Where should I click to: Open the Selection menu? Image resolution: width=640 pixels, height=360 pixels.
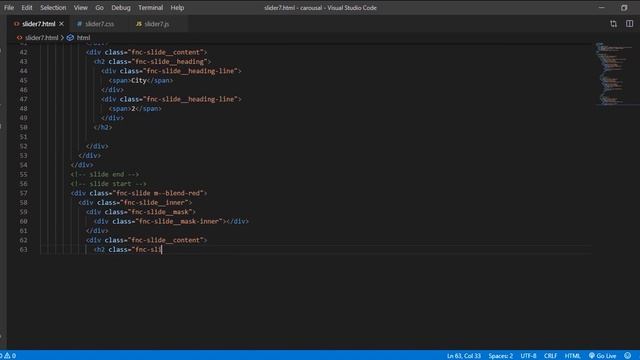53,8
